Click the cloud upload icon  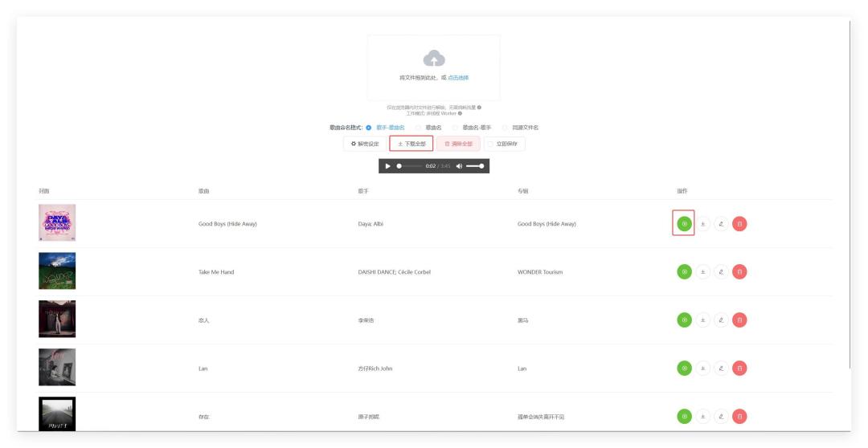434,58
